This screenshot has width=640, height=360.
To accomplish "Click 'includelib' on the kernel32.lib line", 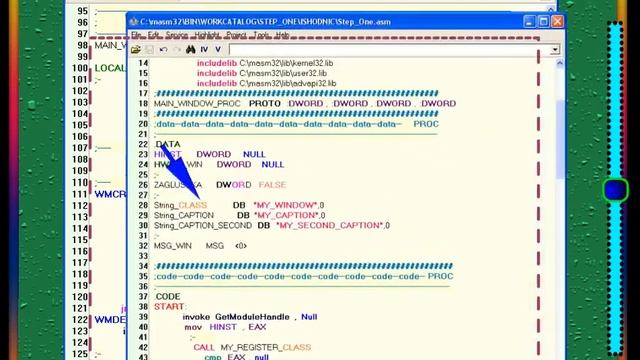I will [217, 63].
